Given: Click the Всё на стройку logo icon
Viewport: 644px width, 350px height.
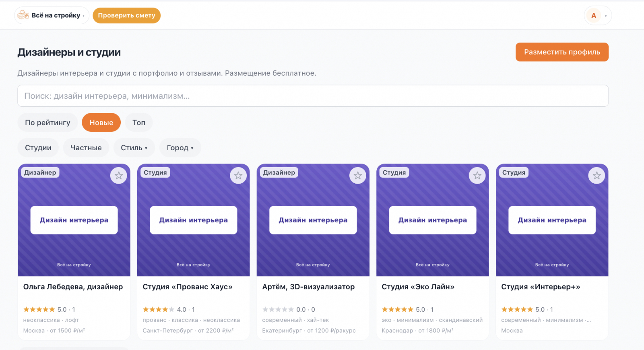Looking at the screenshot, I should click(x=23, y=15).
